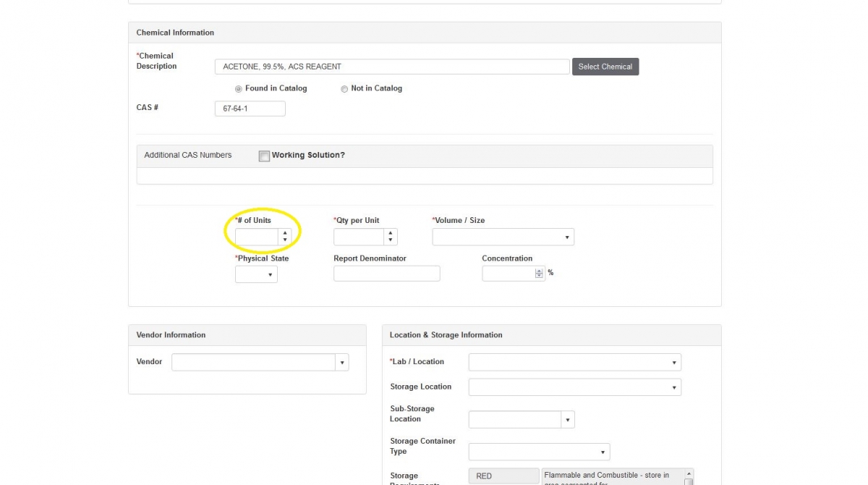Increment Qty per Unit with its up arrow
Screen dimensions: 868x485
coord(390,233)
